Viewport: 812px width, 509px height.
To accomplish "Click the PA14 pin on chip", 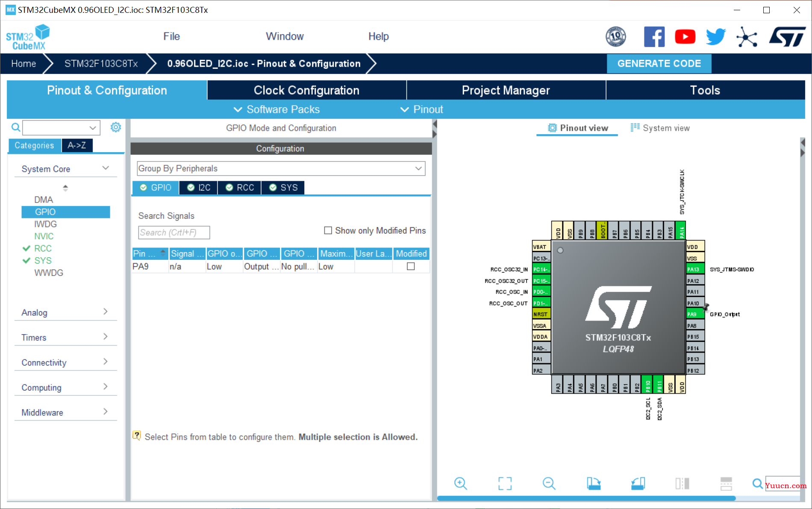I will coord(681,230).
